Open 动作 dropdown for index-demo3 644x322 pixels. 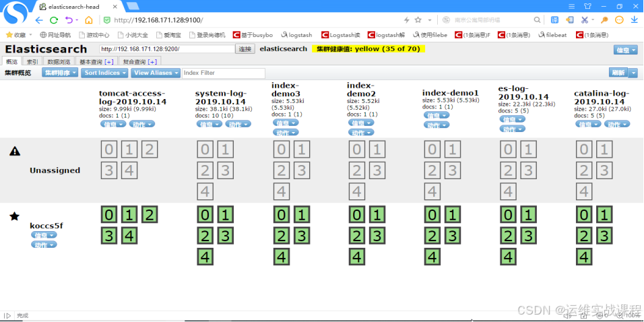[x=286, y=132]
